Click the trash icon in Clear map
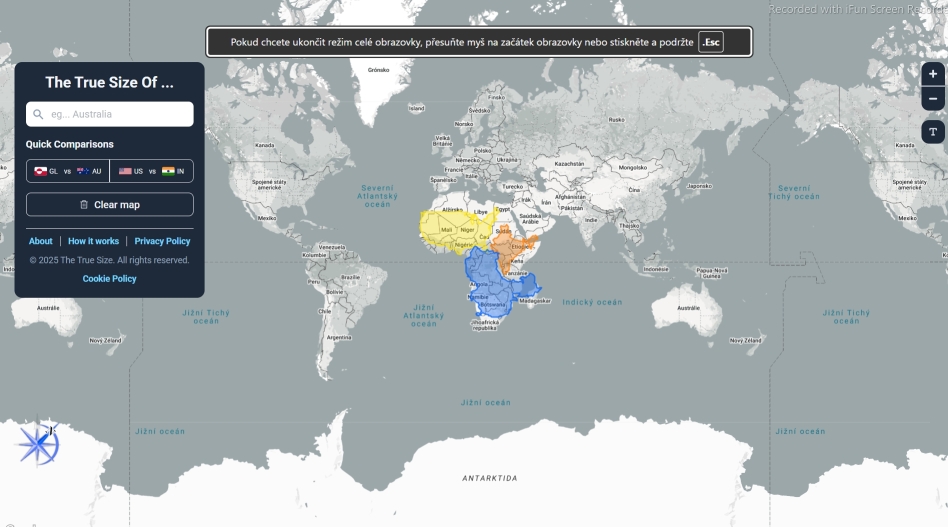 pos(84,205)
